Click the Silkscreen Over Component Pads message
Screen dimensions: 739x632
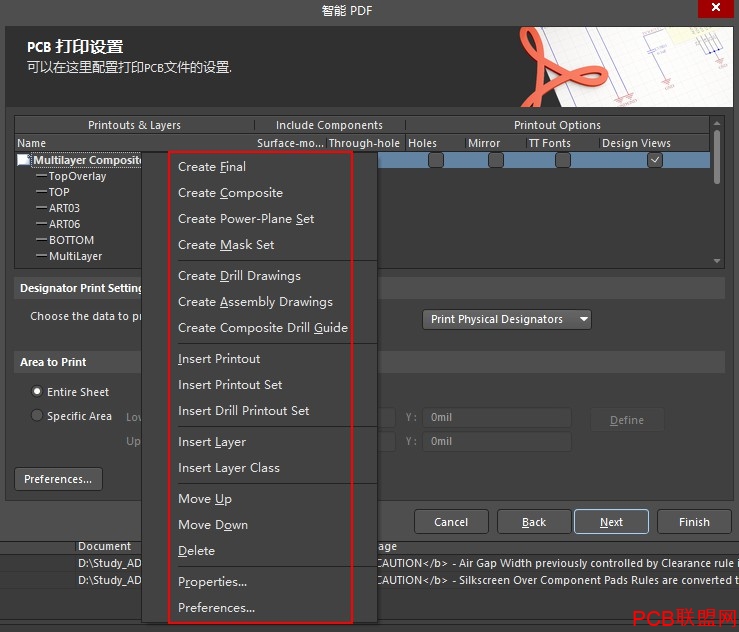point(557,580)
